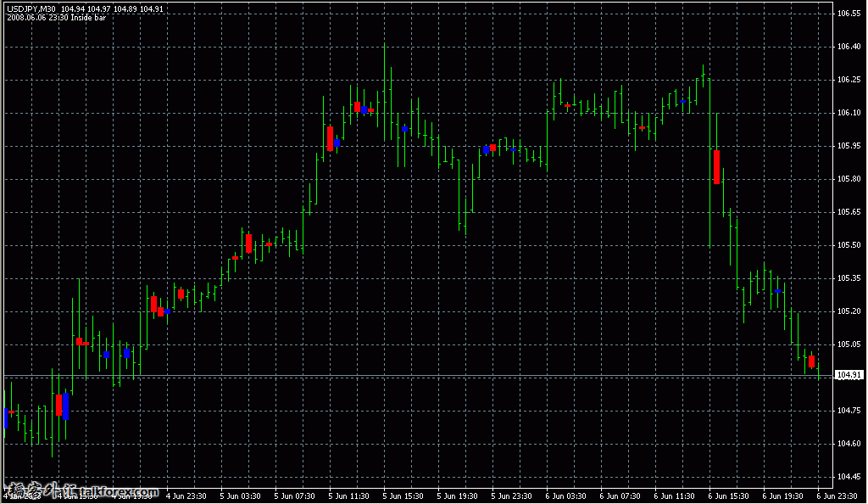
Task: Click the '5 Jun 19:30' time label
Action: 457,496
